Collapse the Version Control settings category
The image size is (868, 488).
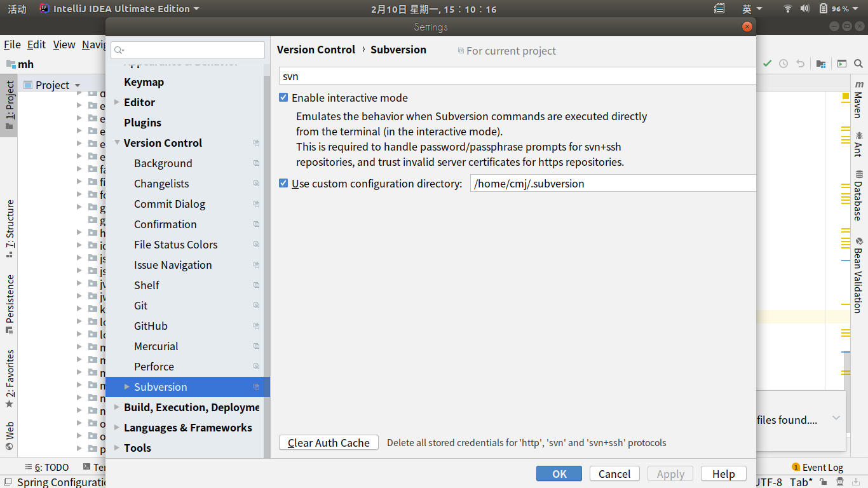(117, 143)
